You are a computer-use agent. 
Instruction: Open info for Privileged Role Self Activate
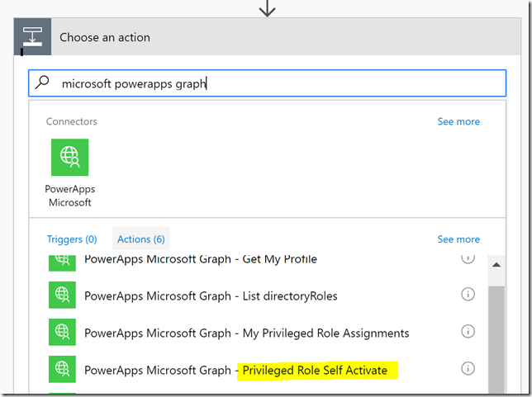pos(468,368)
